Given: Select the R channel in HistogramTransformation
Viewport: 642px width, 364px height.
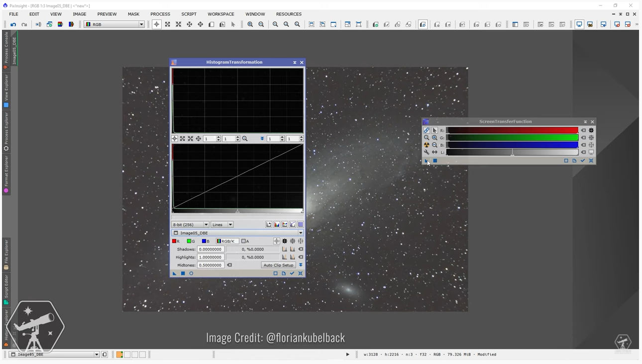Looking at the screenshot, I should (x=176, y=241).
